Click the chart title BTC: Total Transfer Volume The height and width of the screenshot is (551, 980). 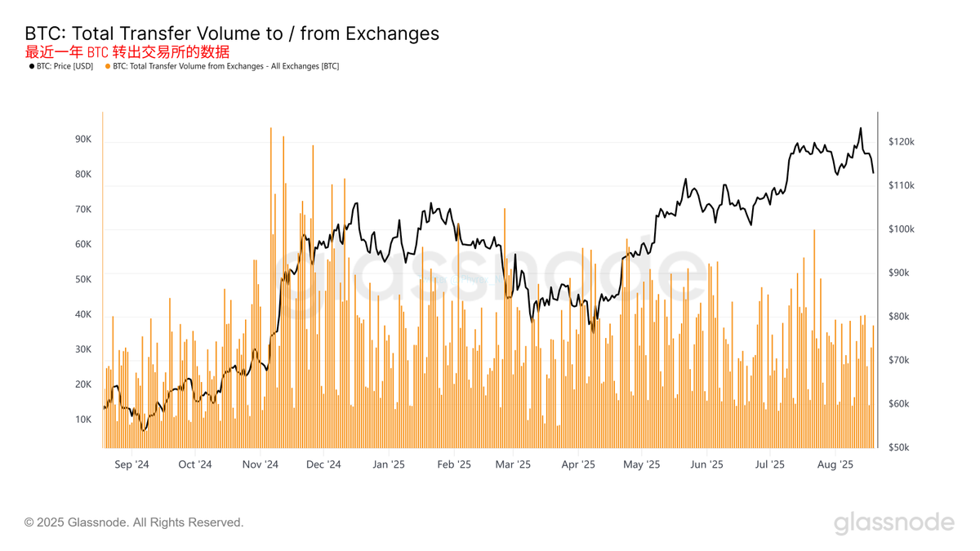pyautogui.click(x=232, y=33)
